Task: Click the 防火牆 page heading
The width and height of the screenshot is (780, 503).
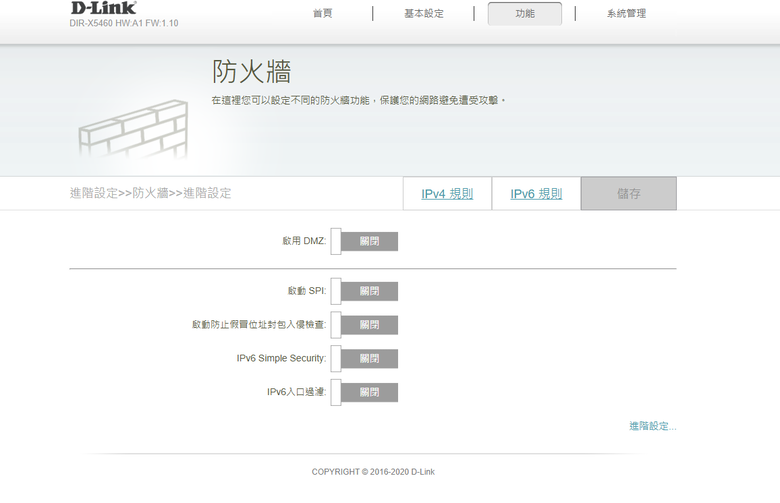Action: point(252,71)
